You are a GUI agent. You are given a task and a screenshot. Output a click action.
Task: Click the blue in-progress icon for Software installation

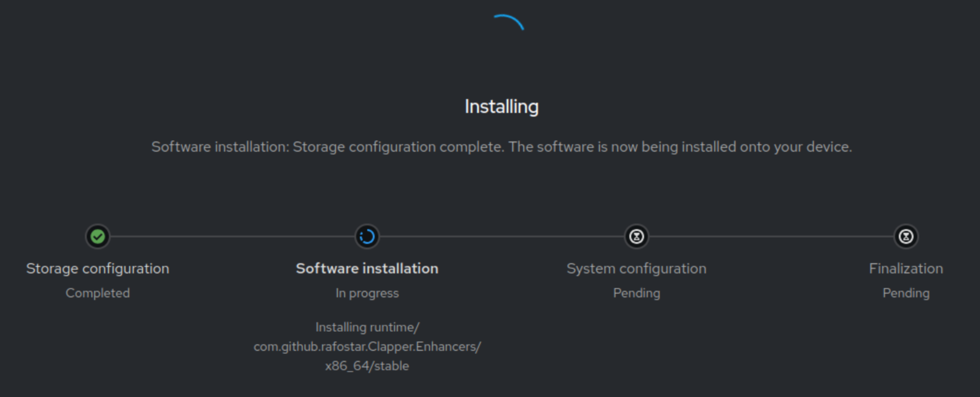(x=367, y=237)
